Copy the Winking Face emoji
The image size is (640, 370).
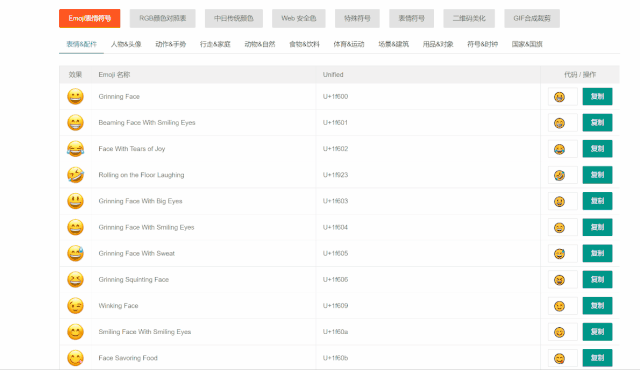coord(597,306)
